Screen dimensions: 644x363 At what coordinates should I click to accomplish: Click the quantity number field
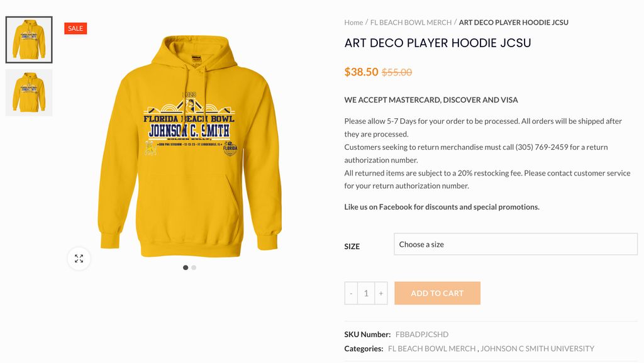click(x=366, y=293)
